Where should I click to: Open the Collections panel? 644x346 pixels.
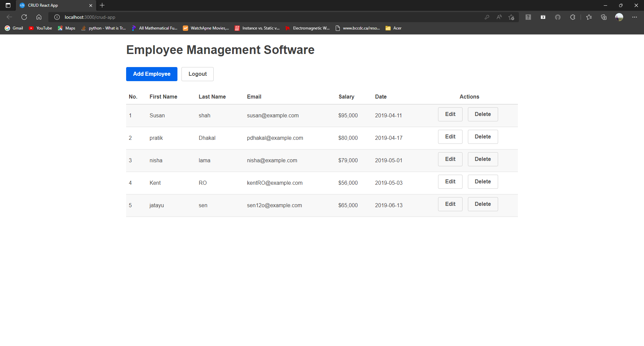[604, 17]
